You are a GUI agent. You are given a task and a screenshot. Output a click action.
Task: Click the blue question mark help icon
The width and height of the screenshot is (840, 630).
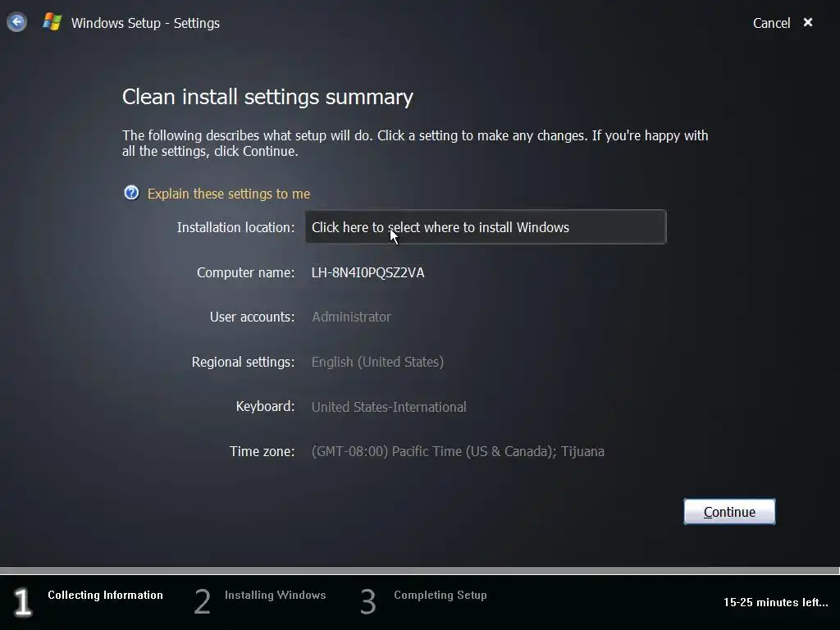131,193
